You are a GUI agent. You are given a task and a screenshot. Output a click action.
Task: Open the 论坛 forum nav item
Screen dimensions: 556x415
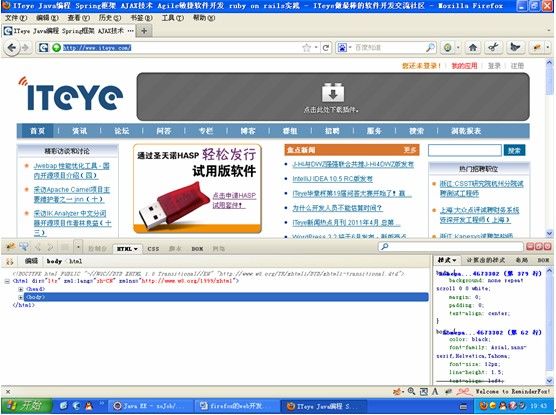(122, 131)
